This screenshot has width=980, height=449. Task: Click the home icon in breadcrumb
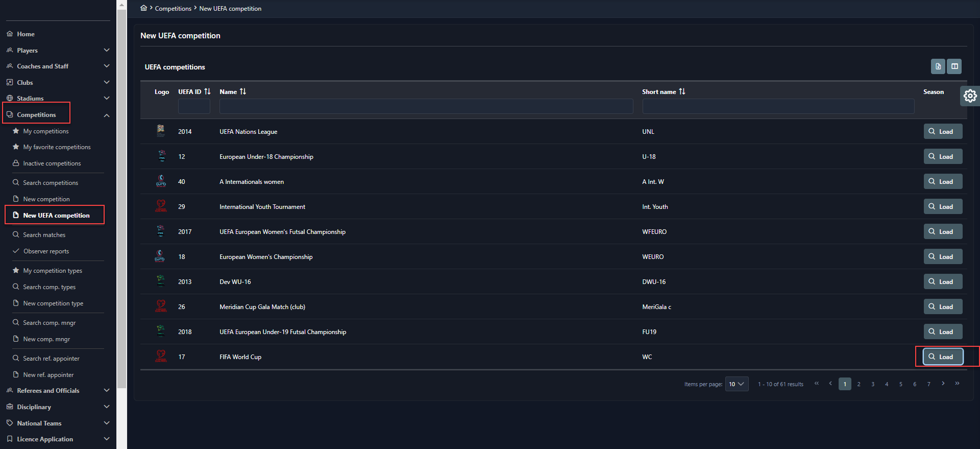(143, 8)
